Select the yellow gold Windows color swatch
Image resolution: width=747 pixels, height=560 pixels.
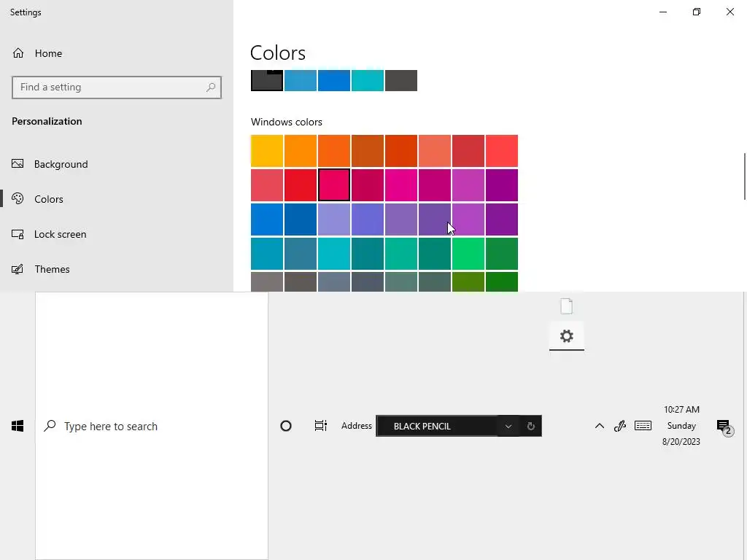coord(267,151)
